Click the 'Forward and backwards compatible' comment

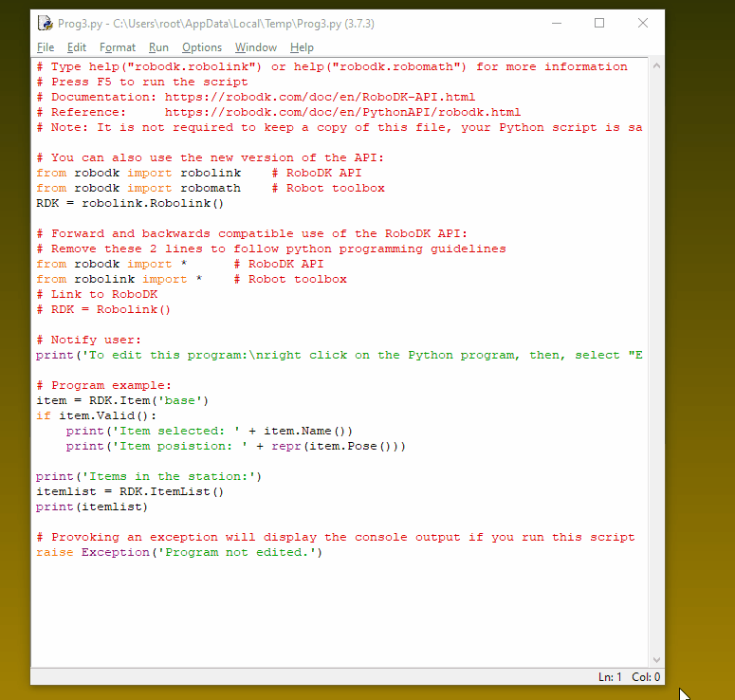click(x=251, y=233)
